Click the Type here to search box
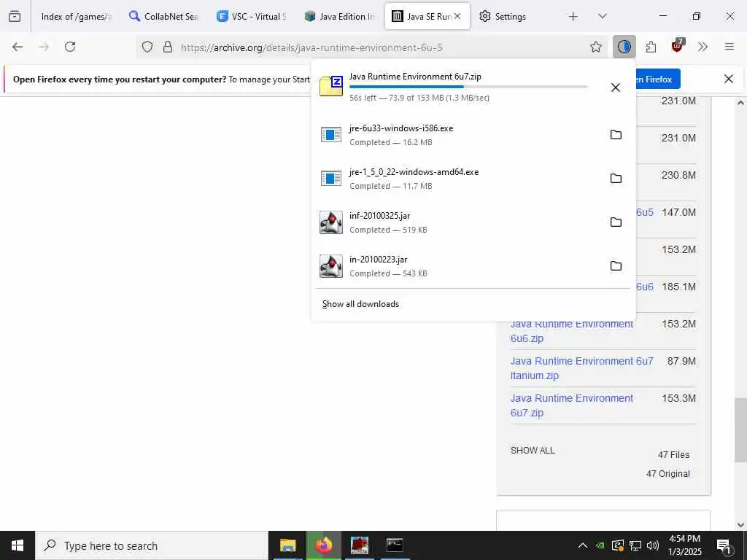The width and height of the screenshot is (747, 560). click(x=152, y=545)
